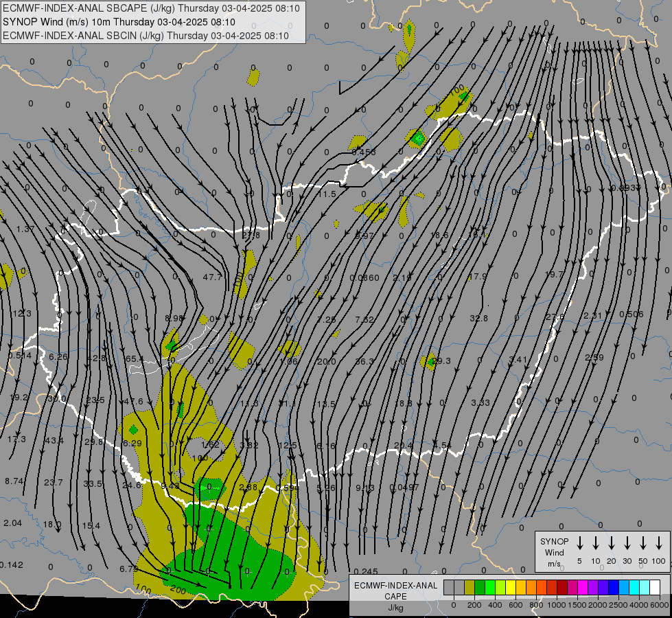
Task: Click the wind arrow above the 5 label
Action: (579, 543)
